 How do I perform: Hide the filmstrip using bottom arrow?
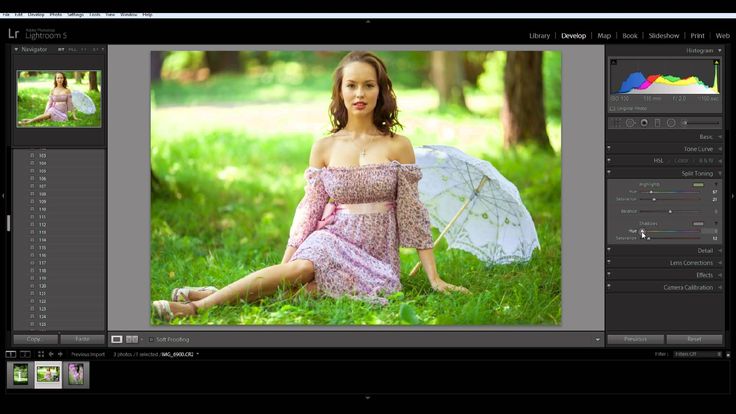coord(368,398)
